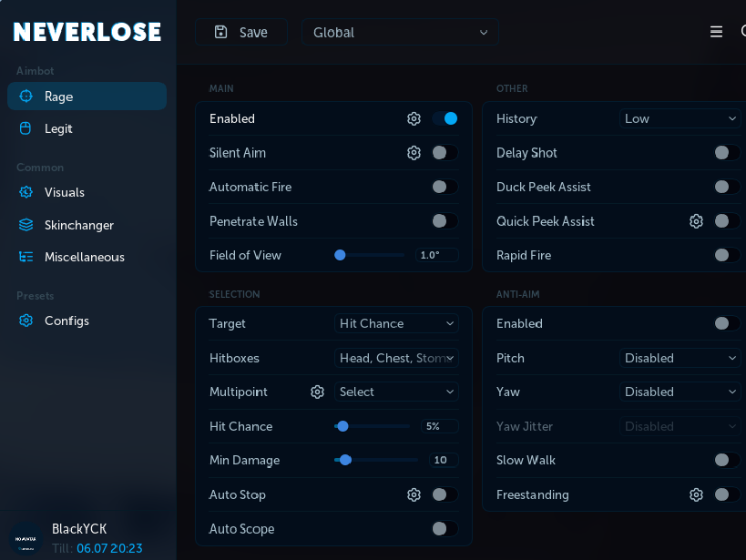Screen dimensions: 746x560
Task: Click the Visuals sidebar icon
Action: point(25,192)
